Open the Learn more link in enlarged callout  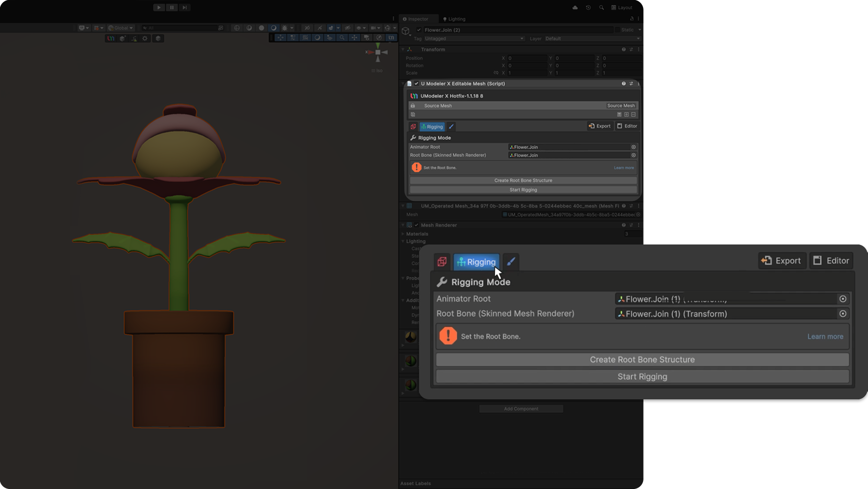[x=825, y=337]
